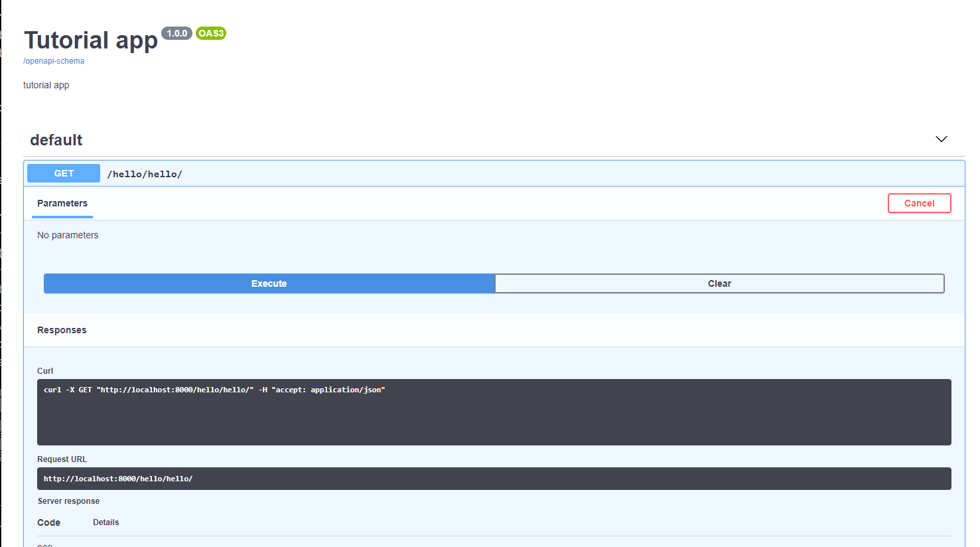Image resolution: width=980 pixels, height=547 pixels.
Task: Click the Clear button
Action: click(x=719, y=283)
